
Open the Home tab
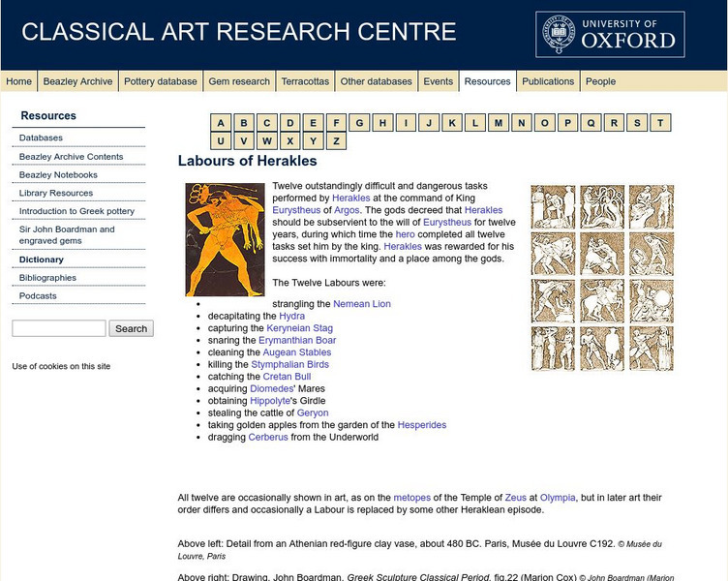point(18,81)
